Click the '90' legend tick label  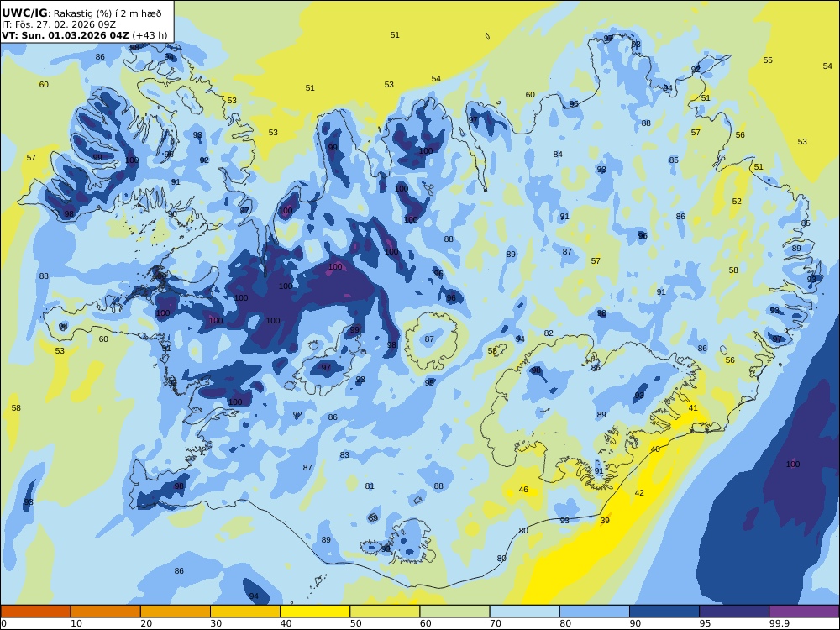[635, 623]
